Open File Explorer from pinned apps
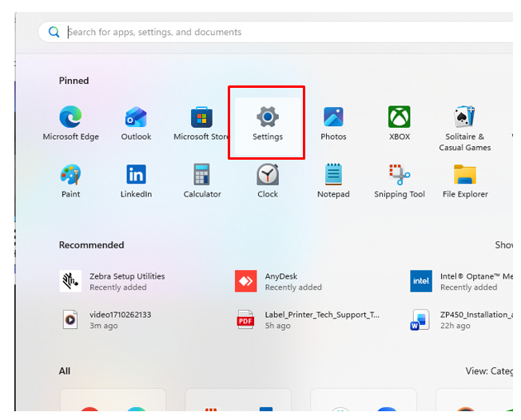Screen dimensions: 521x420 [465, 181]
